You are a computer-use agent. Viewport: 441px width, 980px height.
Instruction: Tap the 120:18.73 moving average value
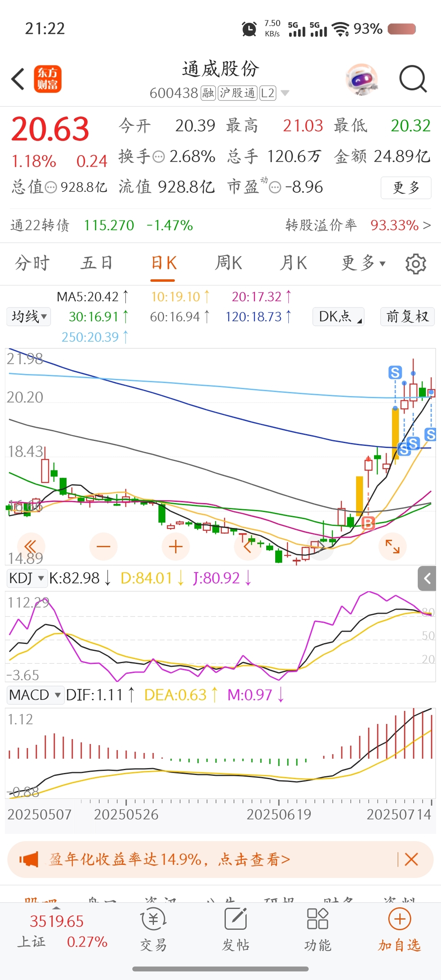pos(259,316)
